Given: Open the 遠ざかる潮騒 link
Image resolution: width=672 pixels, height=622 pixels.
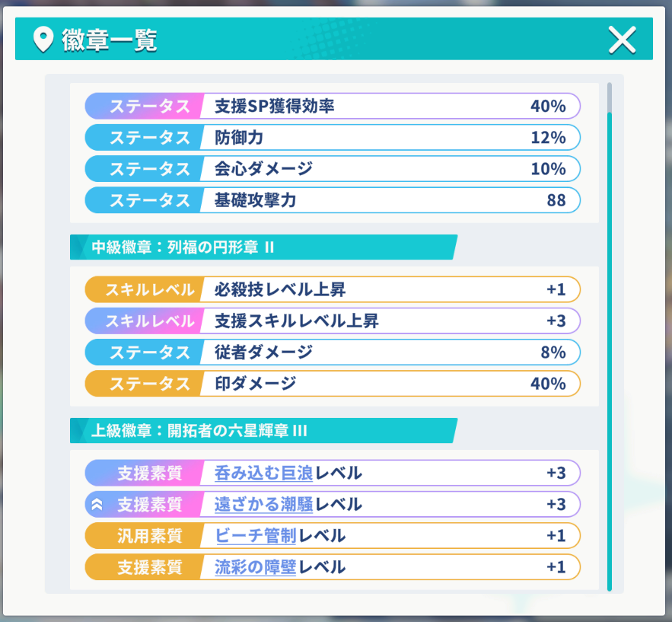Looking at the screenshot, I should point(263,504).
